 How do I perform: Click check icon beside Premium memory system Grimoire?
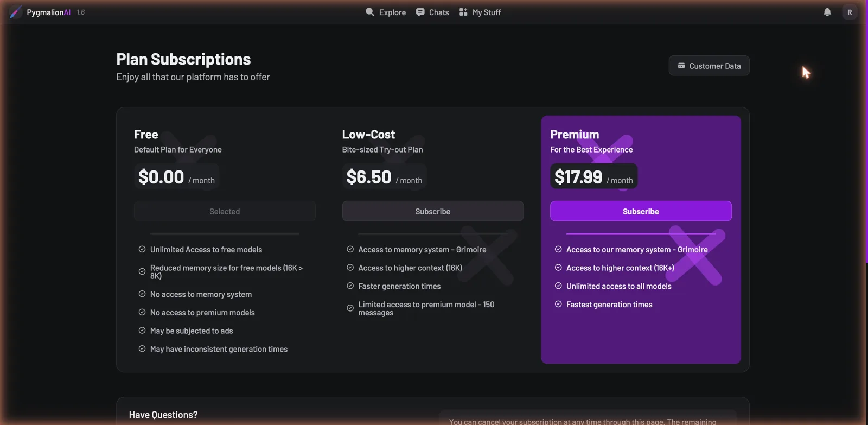point(558,249)
